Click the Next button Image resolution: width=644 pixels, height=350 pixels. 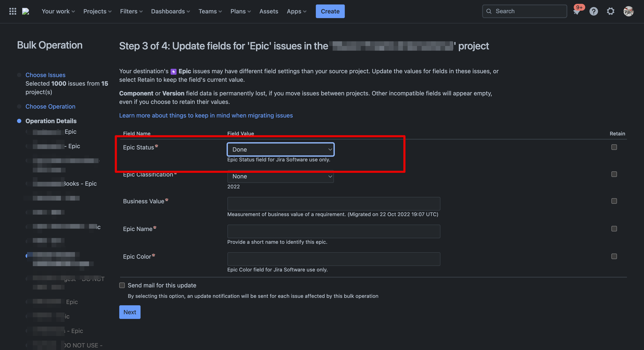click(x=130, y=312)
